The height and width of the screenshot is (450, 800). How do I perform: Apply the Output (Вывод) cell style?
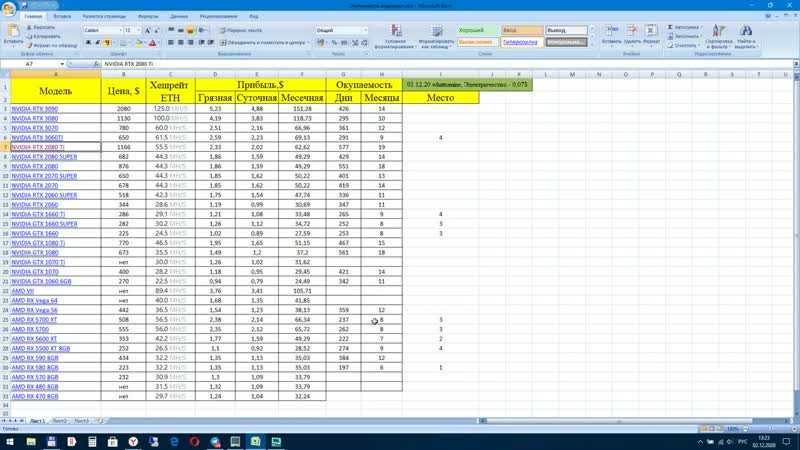click(x=566, y=31)
